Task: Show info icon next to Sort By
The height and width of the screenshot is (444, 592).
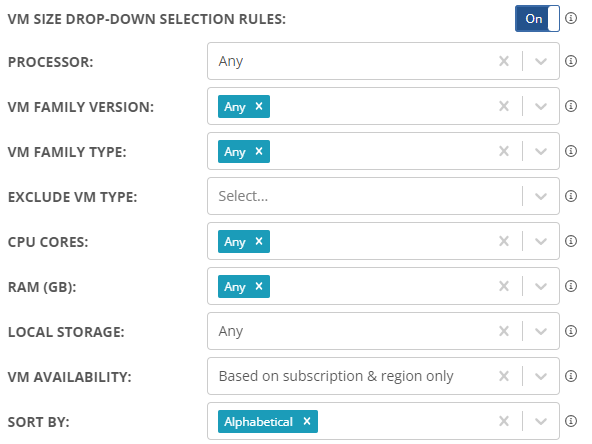Action: 570,421
